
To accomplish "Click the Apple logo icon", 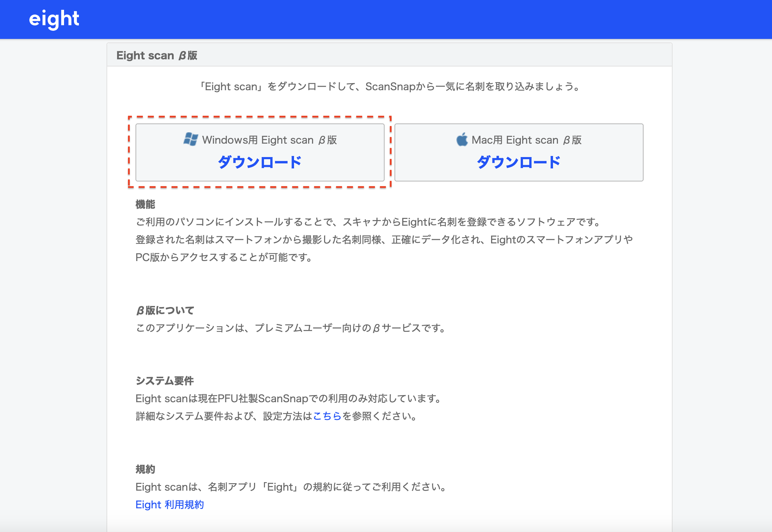I will click(x=462, y=139).
